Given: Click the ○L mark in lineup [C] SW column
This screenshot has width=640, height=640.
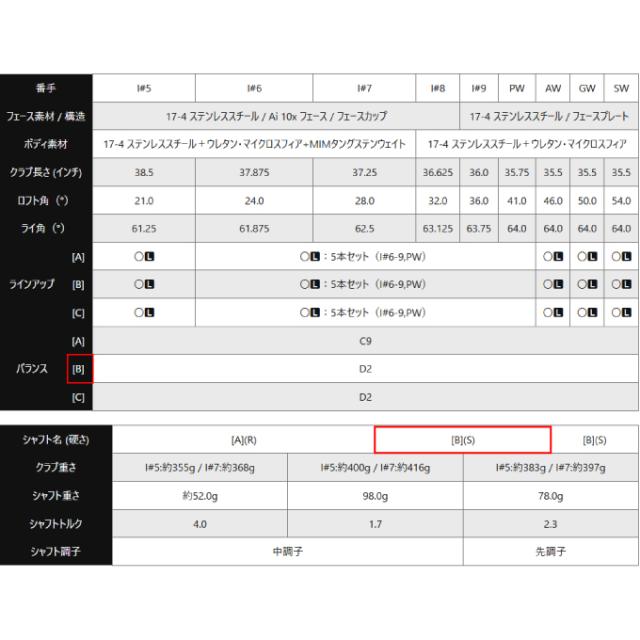Looking at the screenshot, I should coord(621,313).
